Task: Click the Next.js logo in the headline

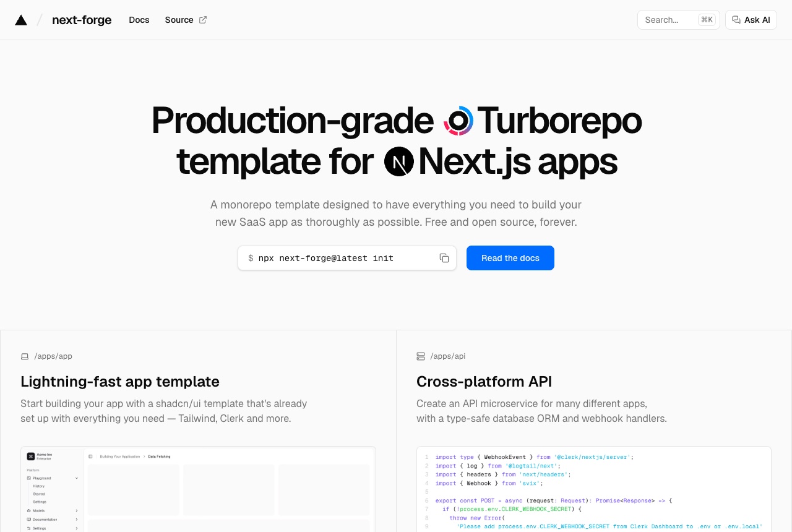Action: click(x=399, y=161)
